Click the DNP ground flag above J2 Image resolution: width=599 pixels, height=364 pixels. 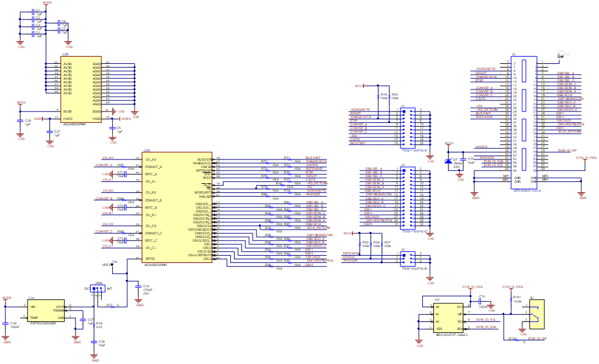[x=561, y=56]
